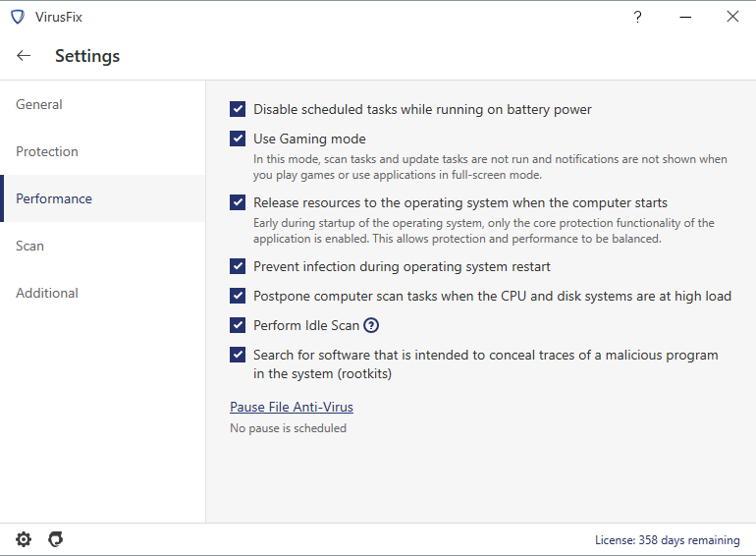Uncheck the rootkits search checkbox
Image resolution: width=756 pixels, height=556 pixels.
[238, 355]
